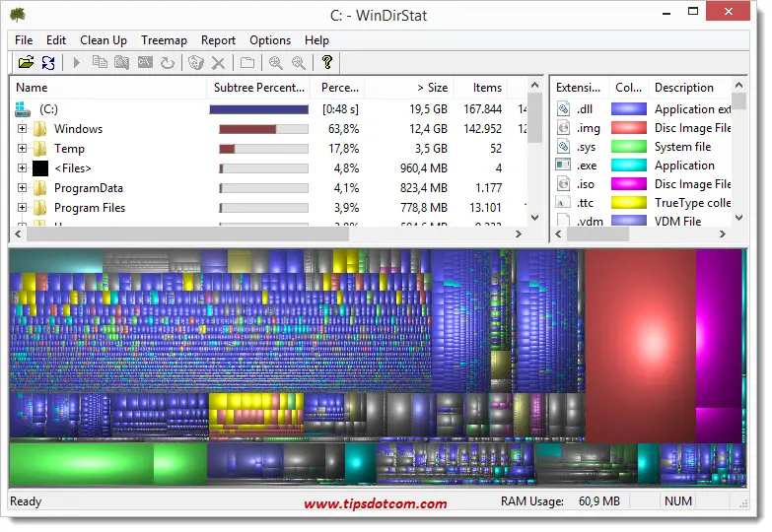Click the WinDirStat tree icon in title bar
This screenshot has width=772, height=532.
(x=18, y=15)
